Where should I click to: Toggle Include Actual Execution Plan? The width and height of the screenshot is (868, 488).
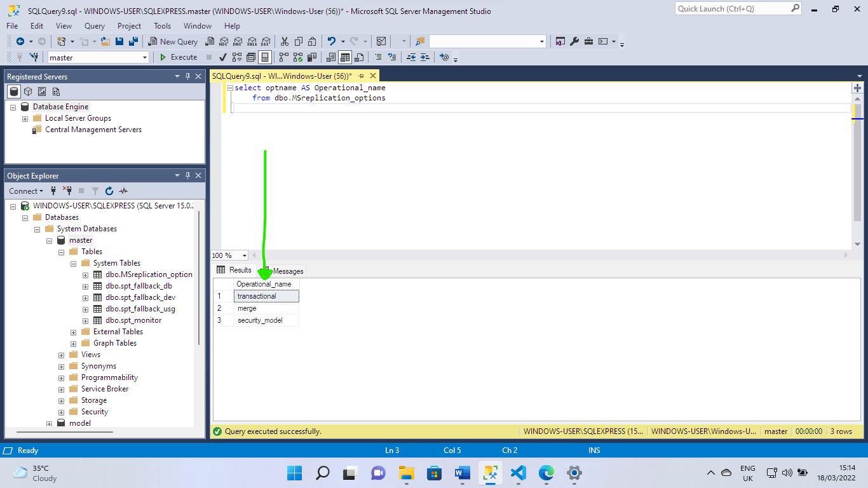[x=284, y=57]
